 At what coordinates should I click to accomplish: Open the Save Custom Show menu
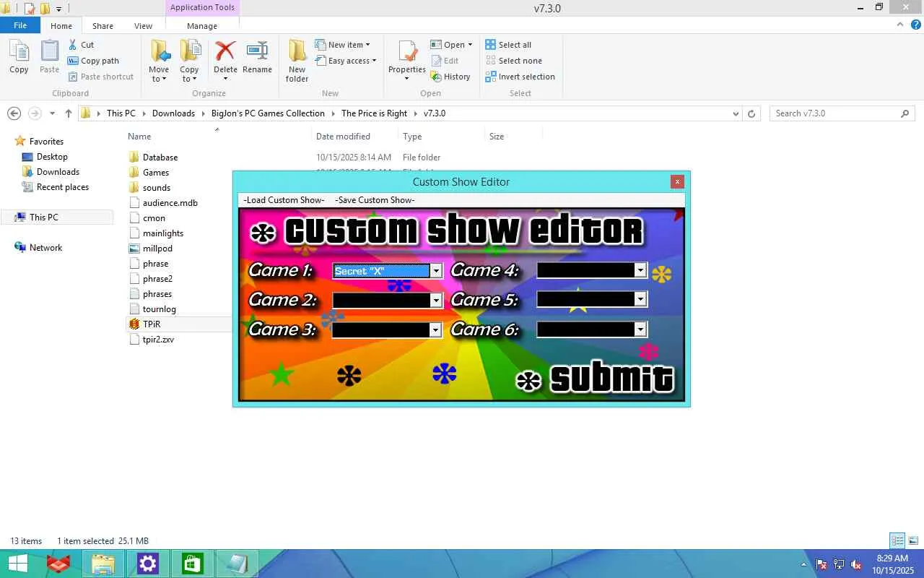(x=375, y=200)
